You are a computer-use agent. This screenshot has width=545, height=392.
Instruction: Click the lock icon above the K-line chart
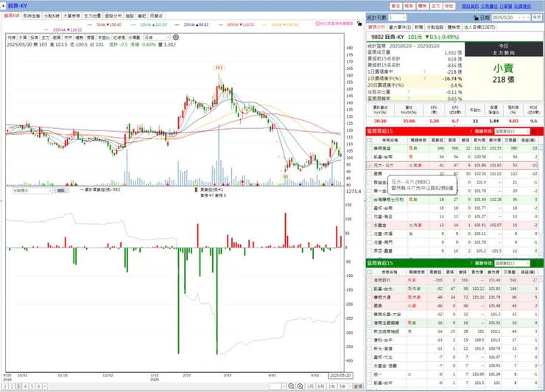359,24
